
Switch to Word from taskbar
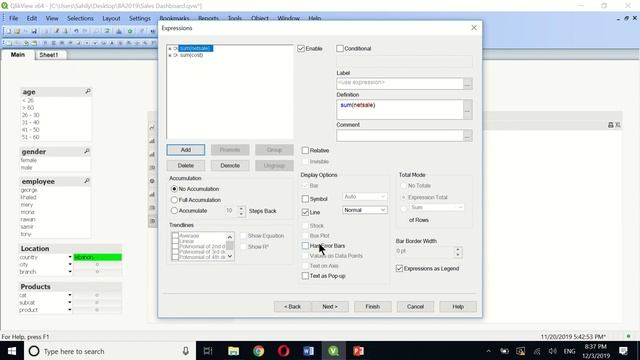pos(309,351)
